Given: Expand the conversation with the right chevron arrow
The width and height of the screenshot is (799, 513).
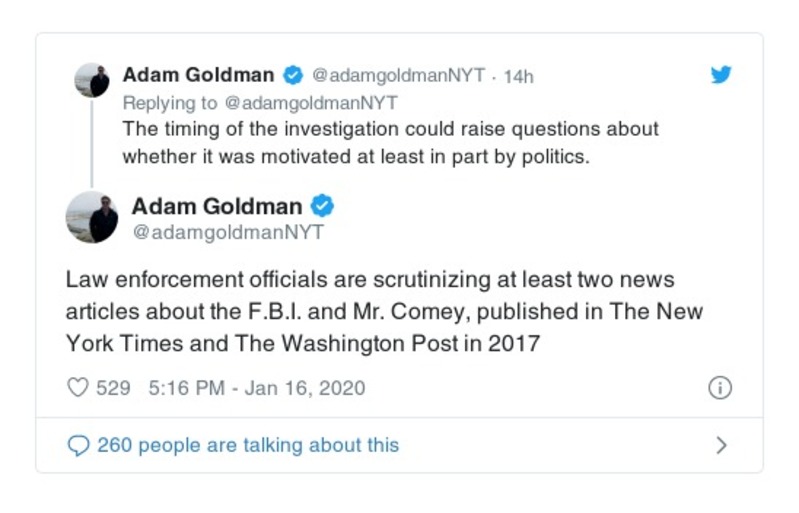Looking at the screenshot, I should coord(721,445).
